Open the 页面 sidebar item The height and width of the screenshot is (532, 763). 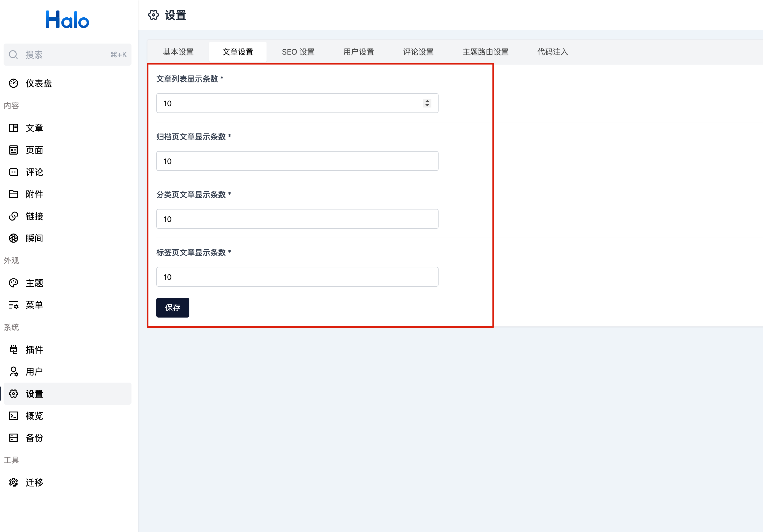coord(68,150)
